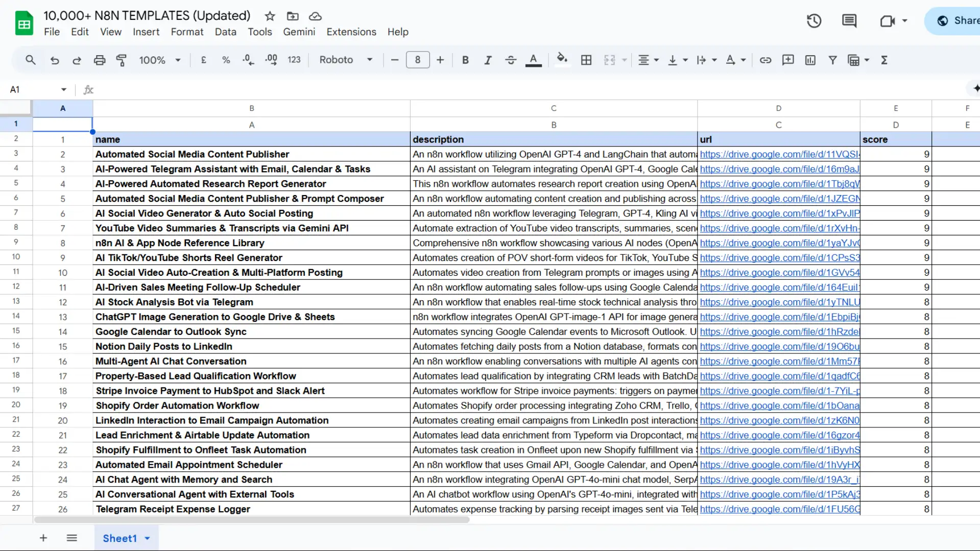Viewport: 980px width, 551px height.
Task: Toggle bold formatting
Action: pyautogui.click(x=465, y=60)
